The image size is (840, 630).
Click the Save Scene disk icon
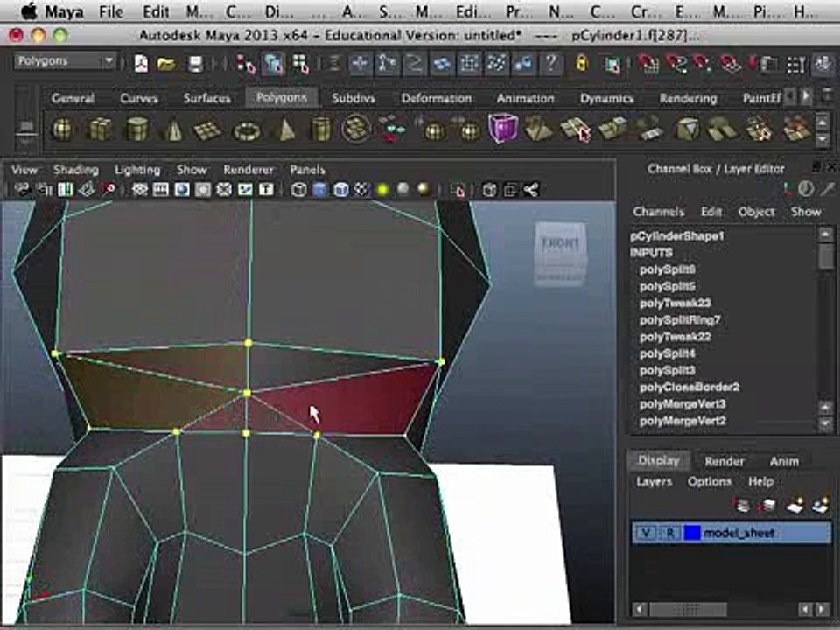click(195, 64)
